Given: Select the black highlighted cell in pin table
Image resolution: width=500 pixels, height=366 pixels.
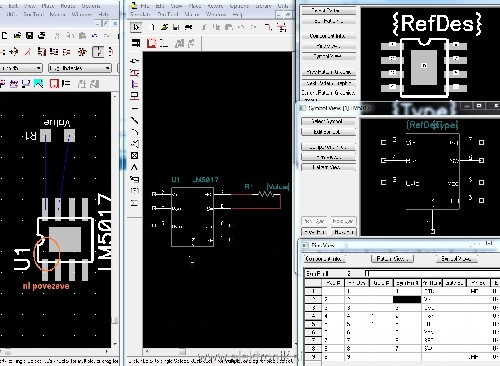Looking at the screenshot, I should click(x=407, y=299).
